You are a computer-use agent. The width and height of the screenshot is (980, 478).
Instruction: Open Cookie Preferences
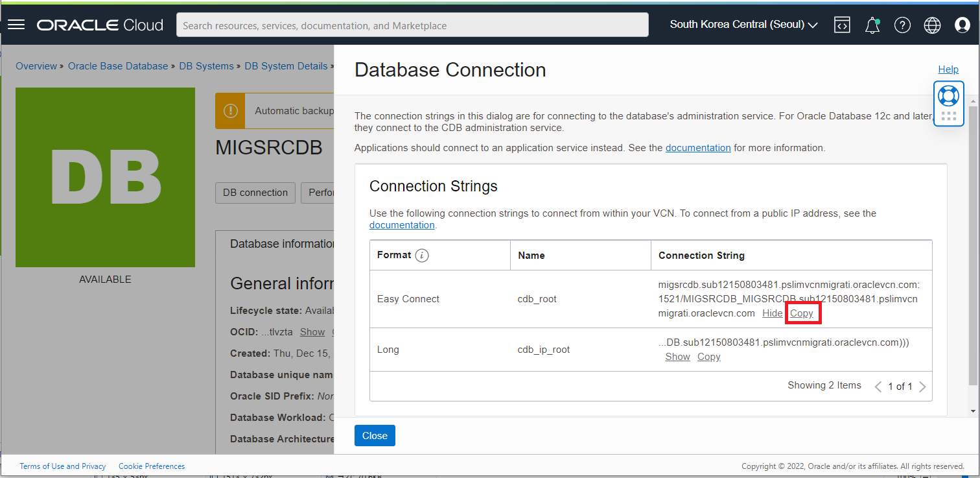tap(152, 466)
